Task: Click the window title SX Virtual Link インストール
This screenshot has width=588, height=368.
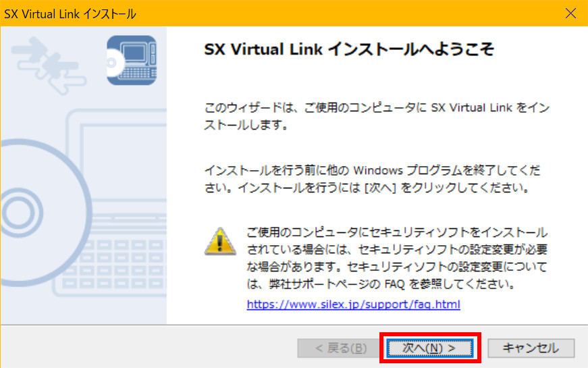Action: pos(70,14)
